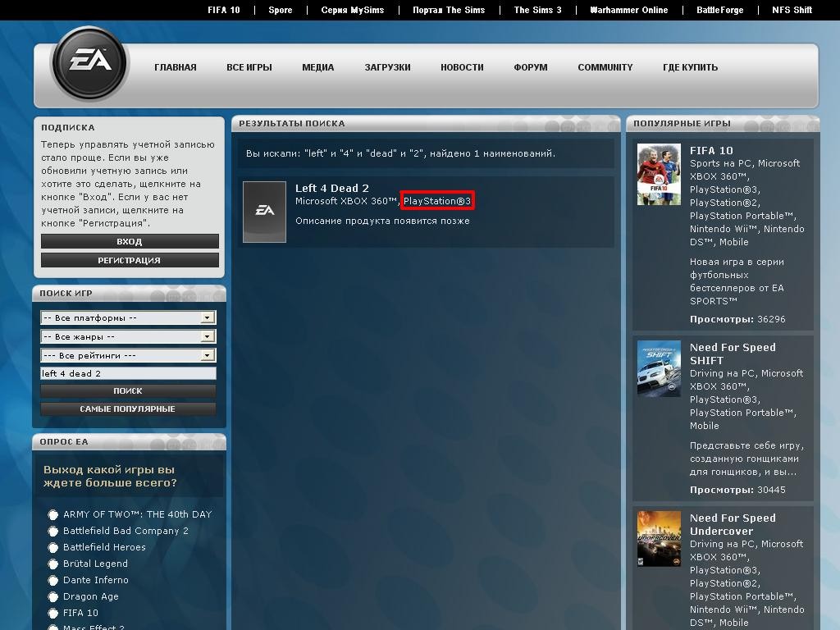Select the Dragon Age radio button
Screen dimensions: 840x630
click(x=53, y=597)
